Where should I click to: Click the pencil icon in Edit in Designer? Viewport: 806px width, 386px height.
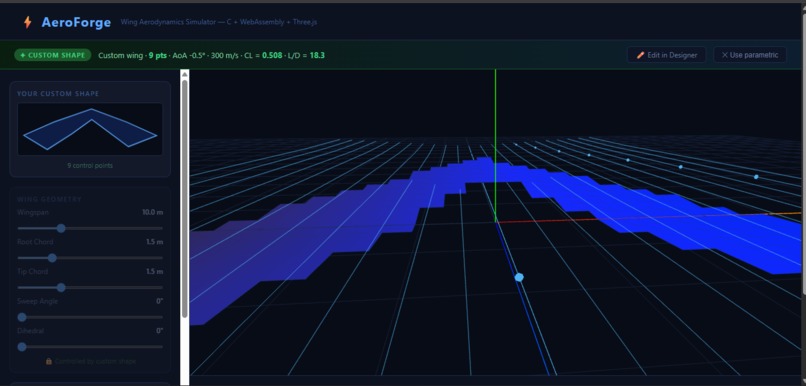click(x=640, y=55)
